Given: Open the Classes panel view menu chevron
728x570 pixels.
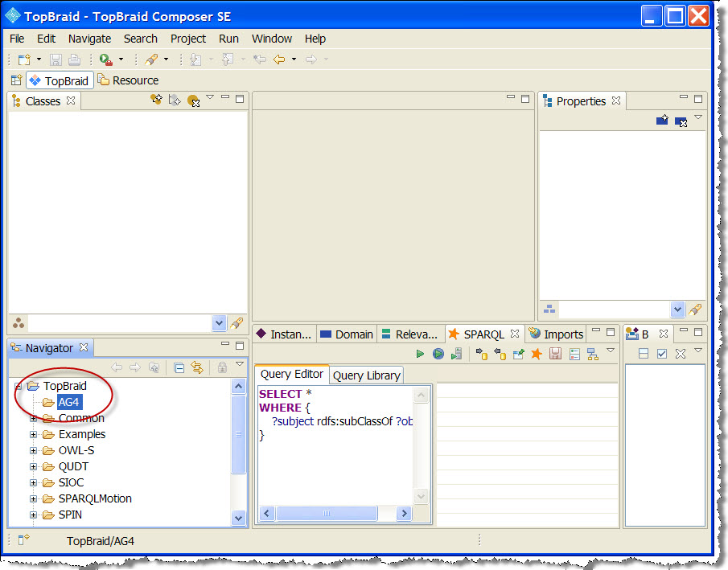Looking at the screenshot, I should click(x=210, y=97).
